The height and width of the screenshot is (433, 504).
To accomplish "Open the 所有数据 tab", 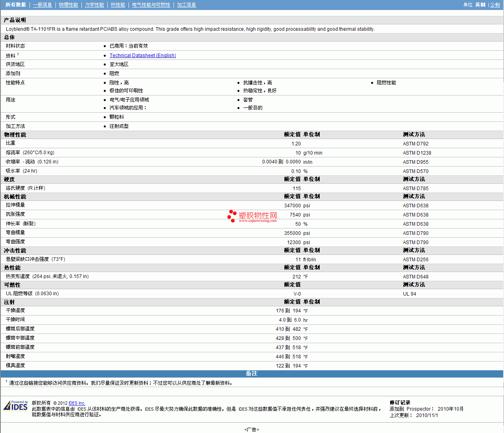I will (x=16, y=5).
